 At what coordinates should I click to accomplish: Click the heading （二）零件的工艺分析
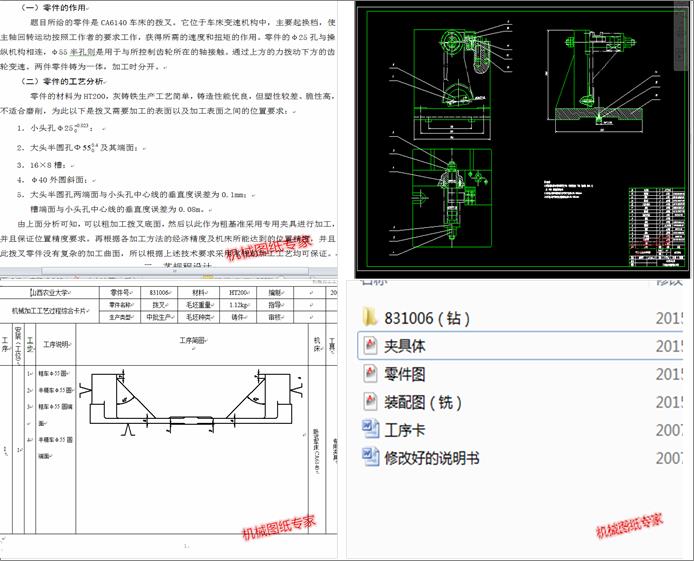[x=62, y=81]
